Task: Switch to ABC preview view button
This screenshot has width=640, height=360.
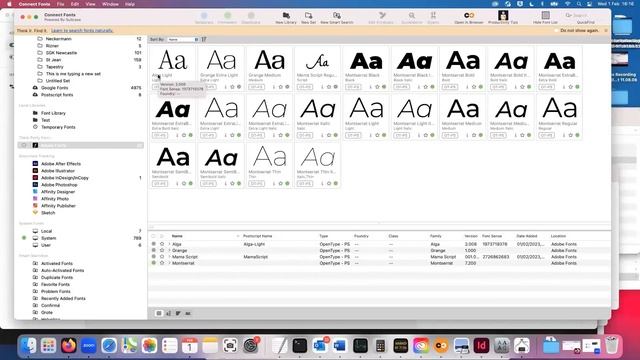Action: click(188, 313)
